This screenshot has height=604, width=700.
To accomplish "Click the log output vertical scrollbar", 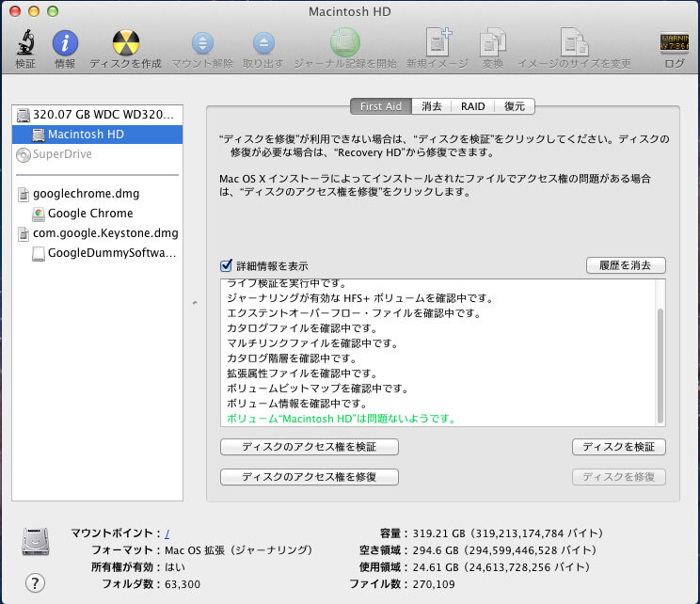I will [x=660, y=367].
